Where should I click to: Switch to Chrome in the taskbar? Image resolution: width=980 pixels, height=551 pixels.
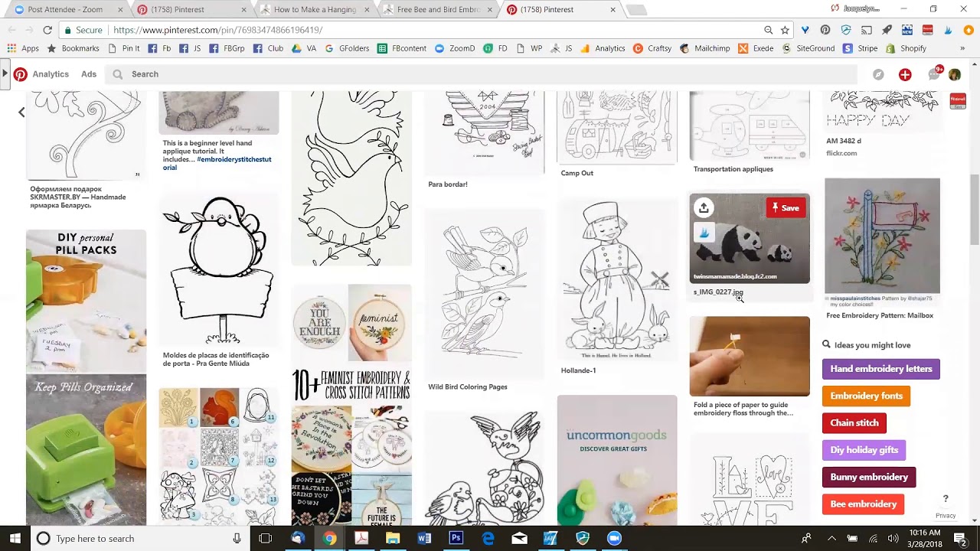pos(329,539)
